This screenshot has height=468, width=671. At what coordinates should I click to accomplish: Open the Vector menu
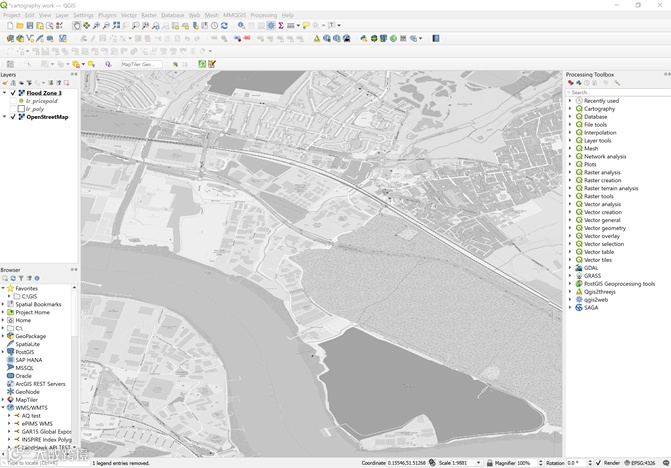coord(129,15)
